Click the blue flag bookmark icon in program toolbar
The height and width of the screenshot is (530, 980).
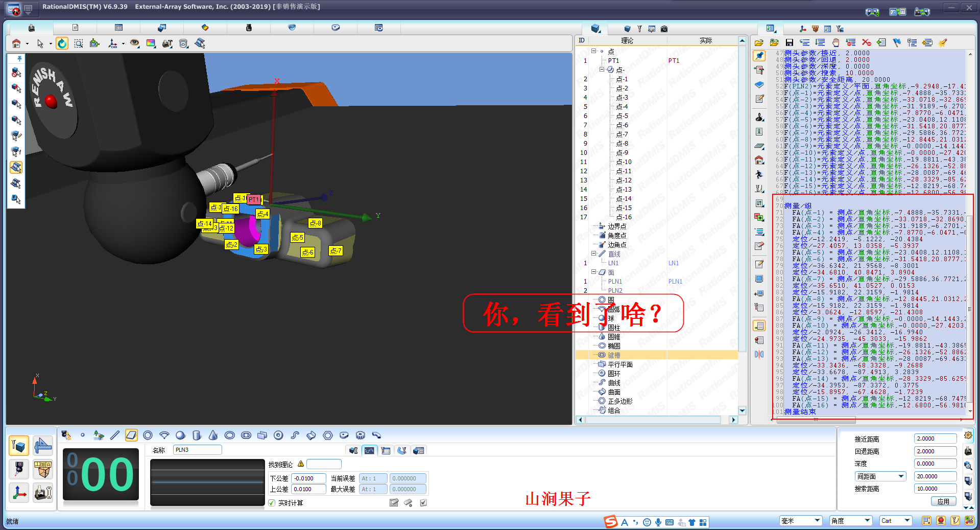[897, 42]
